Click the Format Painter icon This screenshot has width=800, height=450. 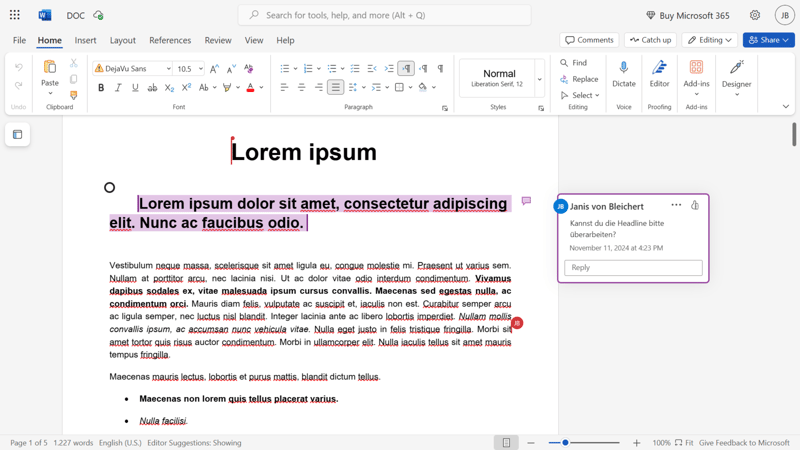click(73, 96)
